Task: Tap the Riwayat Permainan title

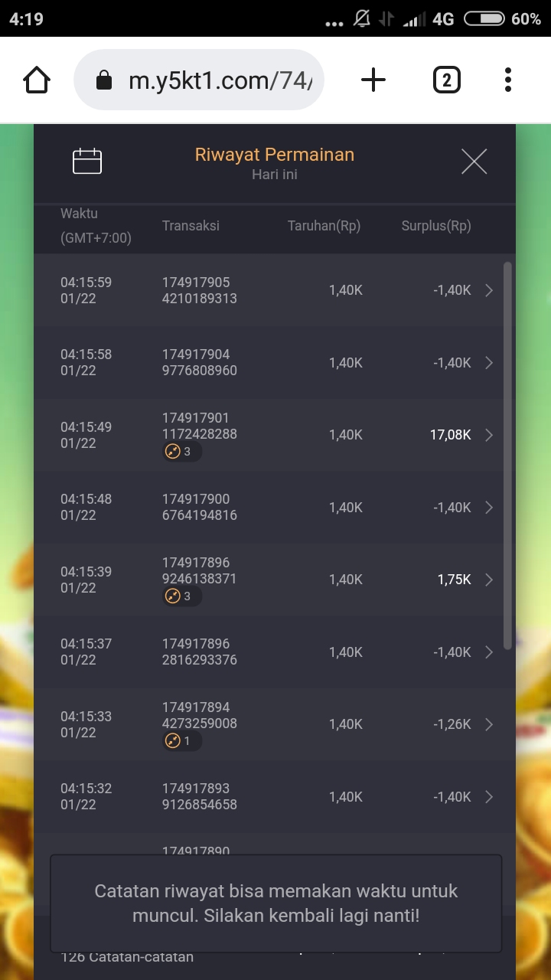Action: click(x=275, y=155)
